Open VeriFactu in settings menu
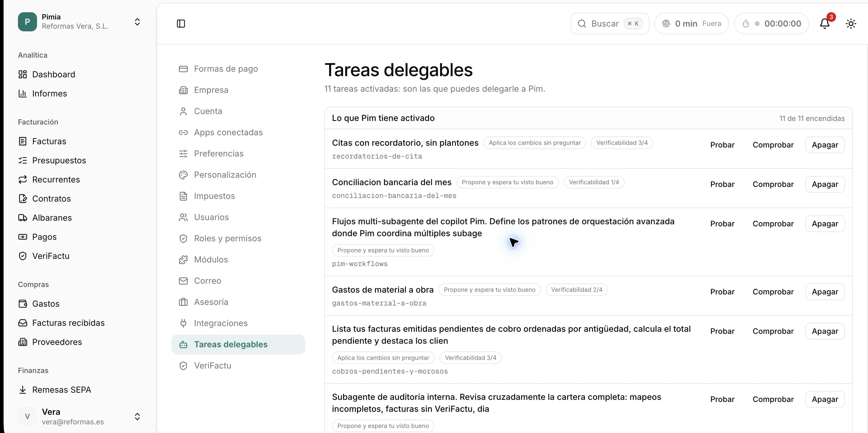The height and width of the screenshot is (433, 868). click(x=238, y=366)
